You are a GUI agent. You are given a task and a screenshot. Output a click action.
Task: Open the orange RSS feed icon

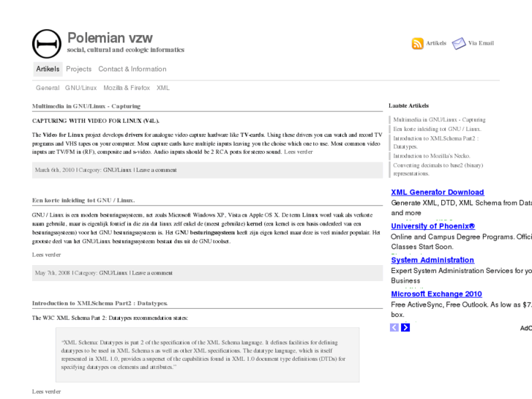pyautogui.click(x=417, y=43)
